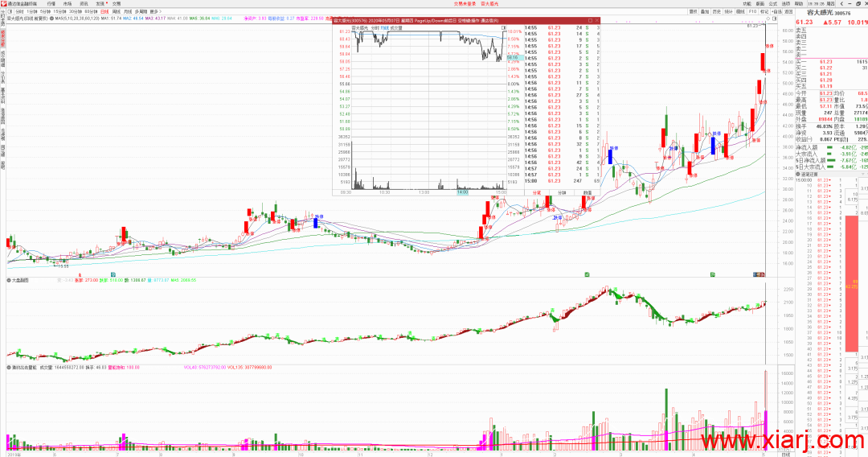Click the 成交量 label in popup chart
This screenshot has height=457, width=868.
396,27
